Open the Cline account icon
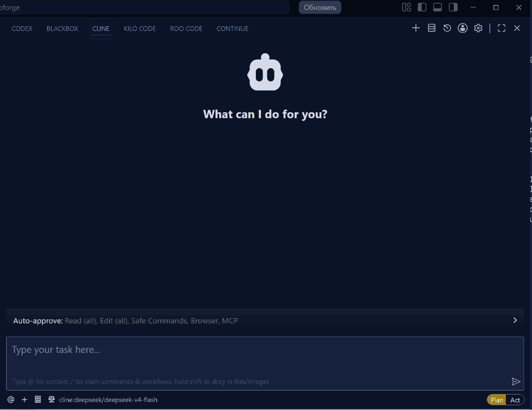 [x=463, y=28]
